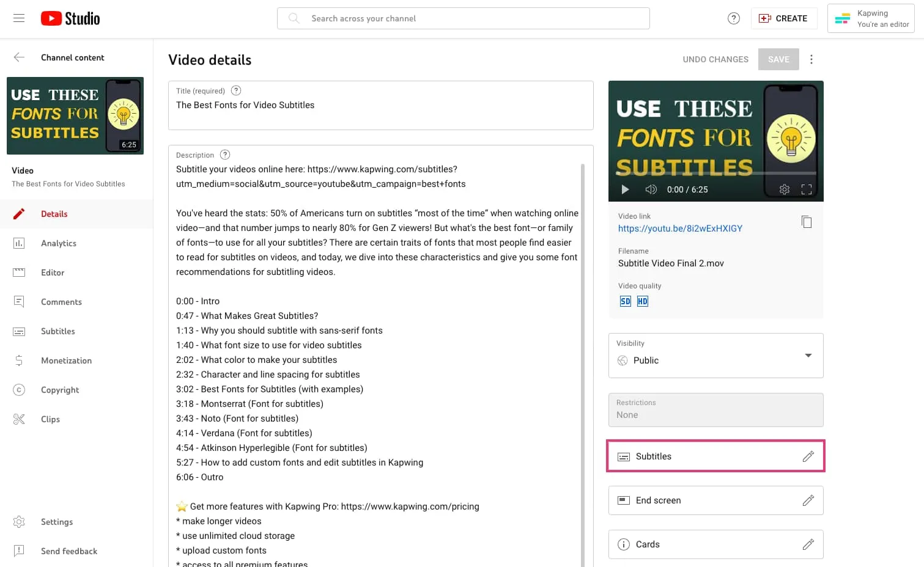Open the three-dot options menu

click(x=811, y=59)
